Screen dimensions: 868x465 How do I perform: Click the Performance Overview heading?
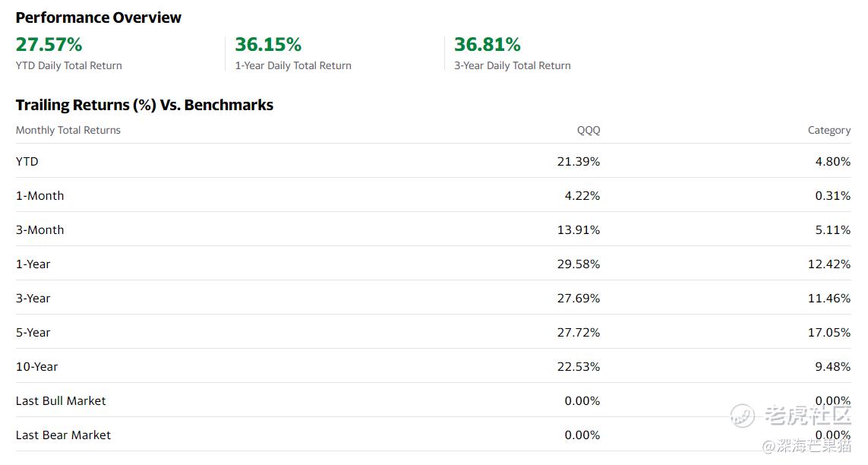click(98, 17)
